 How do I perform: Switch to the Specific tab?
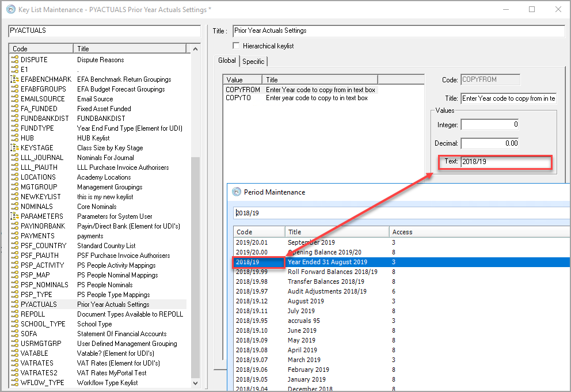tap(253, 61)
